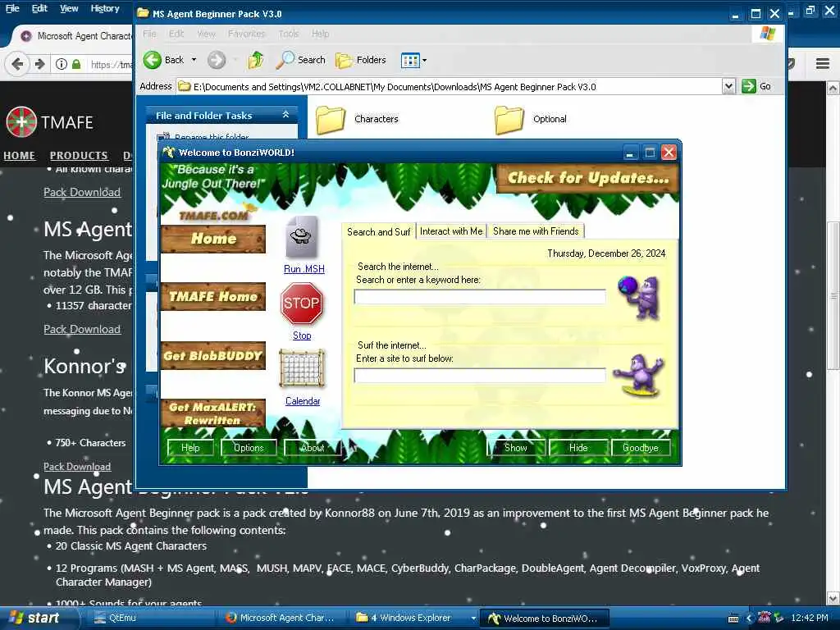Click the Get BlobBUDDY sign
The height and width of the screenshot is (630, 840).
pyautogui.click(x=212, y=356)
